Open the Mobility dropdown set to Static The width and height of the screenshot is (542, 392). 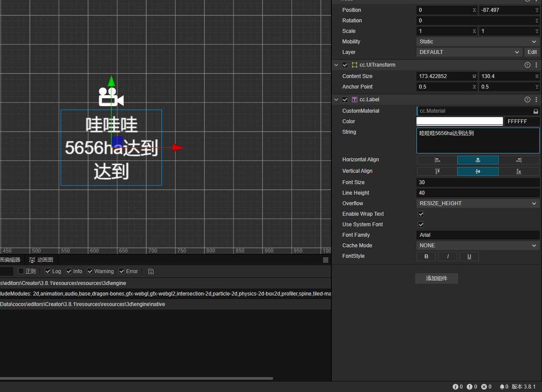[478, 42]
